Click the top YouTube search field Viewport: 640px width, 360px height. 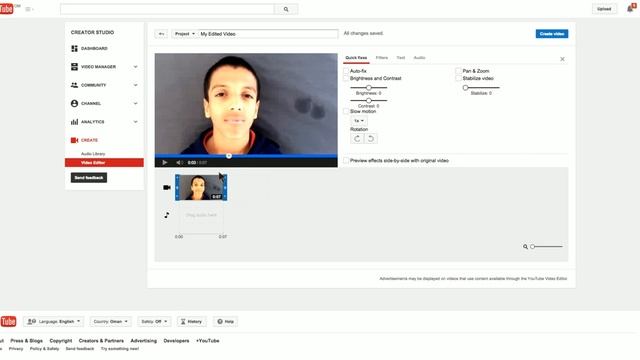tap(167, 9)
